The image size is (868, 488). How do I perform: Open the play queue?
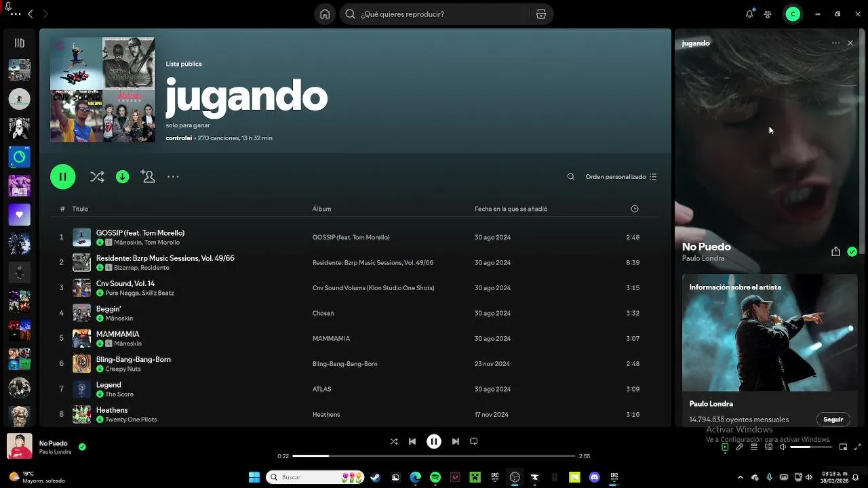[x=754, y=447]
